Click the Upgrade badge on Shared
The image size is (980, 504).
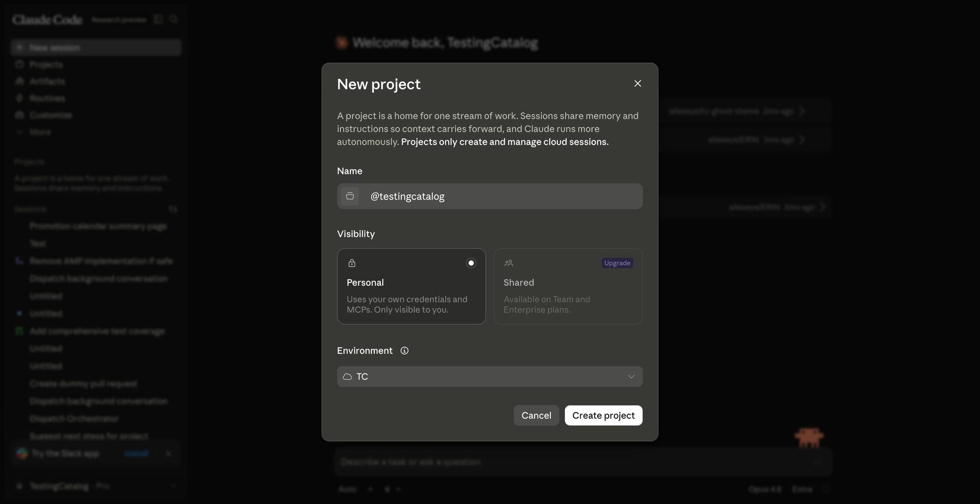click(x=617, y=263)
